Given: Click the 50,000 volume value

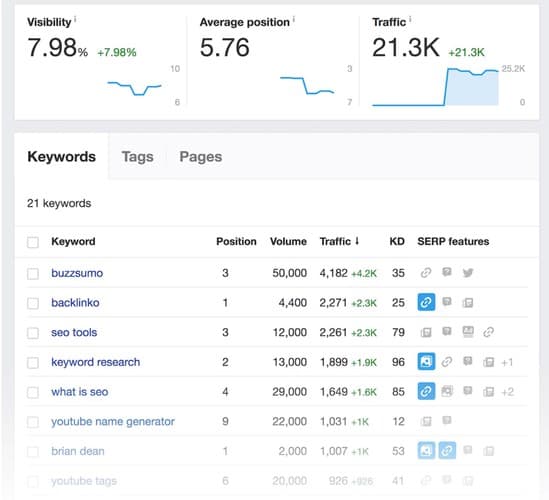Looking at the screenshot, I should (290, 273).
